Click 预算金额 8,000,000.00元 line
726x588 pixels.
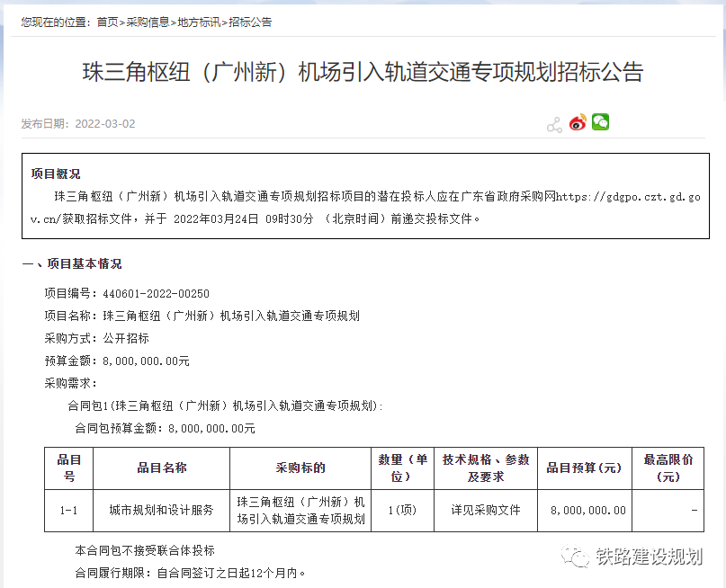[x=117, y=361]
